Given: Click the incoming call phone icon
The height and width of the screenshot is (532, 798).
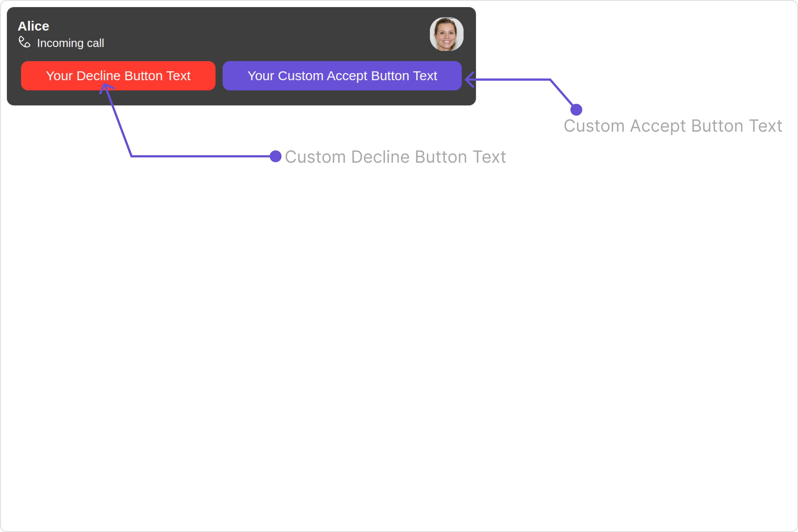Looking at the screenshot, I should point(24,42).
